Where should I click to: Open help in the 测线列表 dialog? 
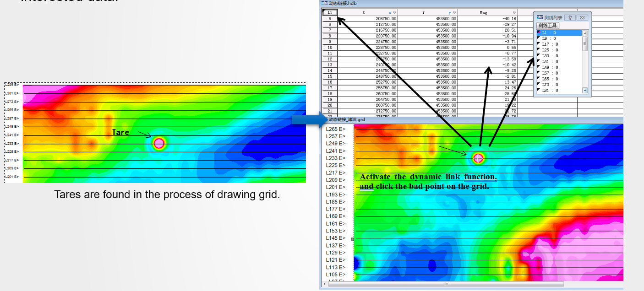point(569,17)
